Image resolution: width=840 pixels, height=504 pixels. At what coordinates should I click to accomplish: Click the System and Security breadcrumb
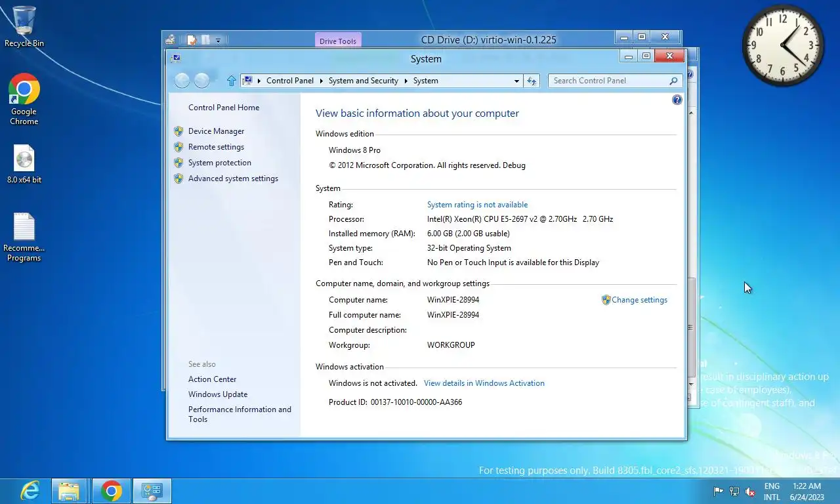364,81
